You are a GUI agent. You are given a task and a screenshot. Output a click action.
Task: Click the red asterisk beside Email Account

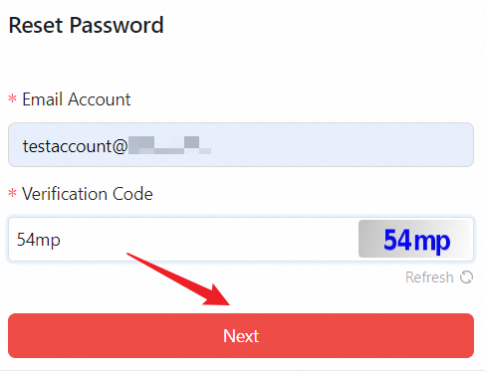(12, 99)
